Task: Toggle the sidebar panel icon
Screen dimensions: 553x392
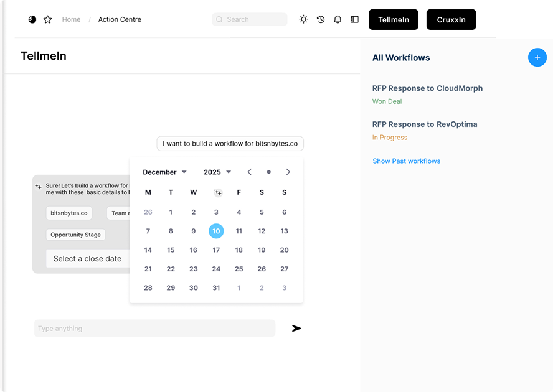Action: 354,19
